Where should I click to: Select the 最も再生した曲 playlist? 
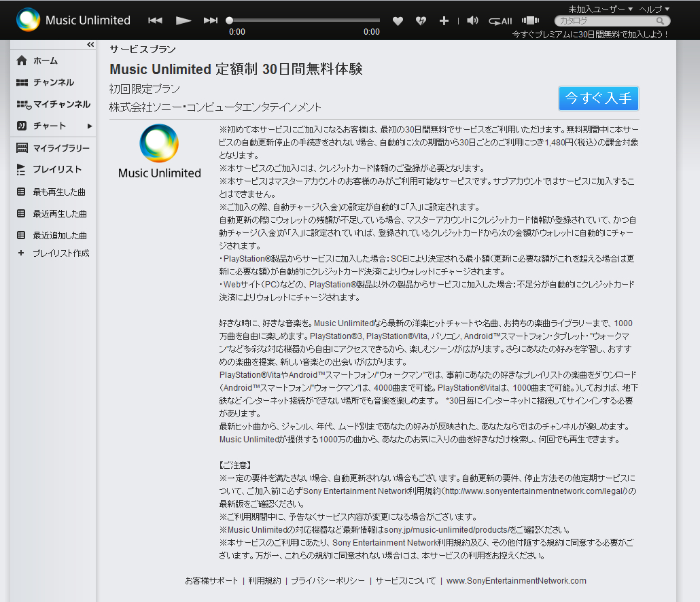(x=59, y=192)
